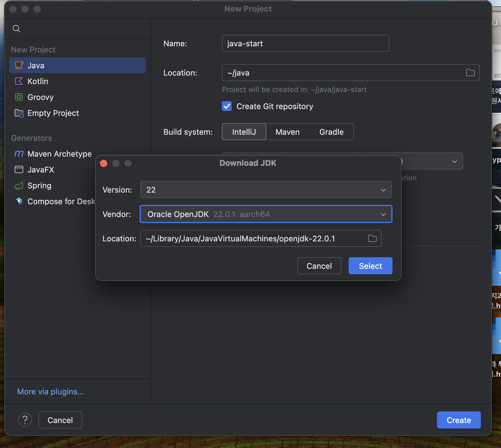501x448 pixels.
Task: Open the Vendor dropdown
Action: [x=266, y=214]
